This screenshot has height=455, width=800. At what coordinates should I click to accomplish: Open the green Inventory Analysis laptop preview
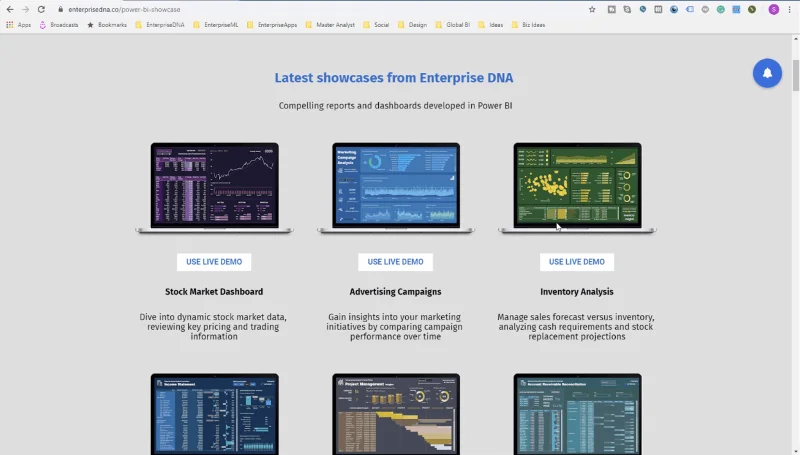click(x=577, y=188)
